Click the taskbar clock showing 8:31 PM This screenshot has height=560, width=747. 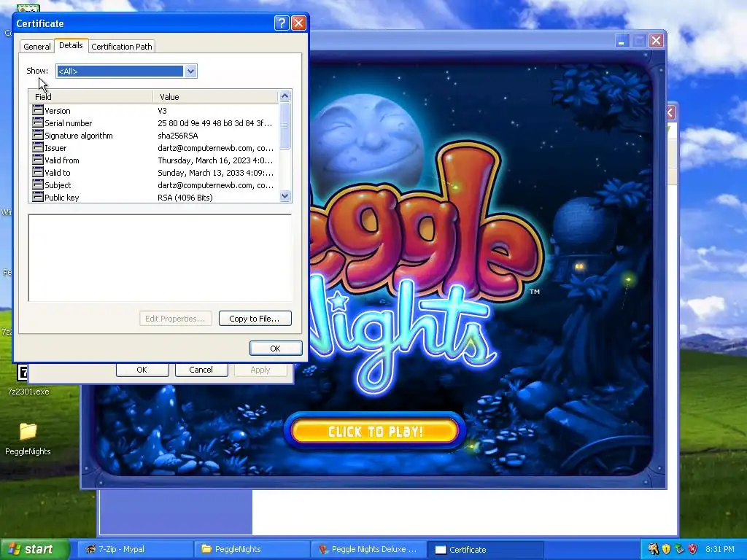pos(719,549)
